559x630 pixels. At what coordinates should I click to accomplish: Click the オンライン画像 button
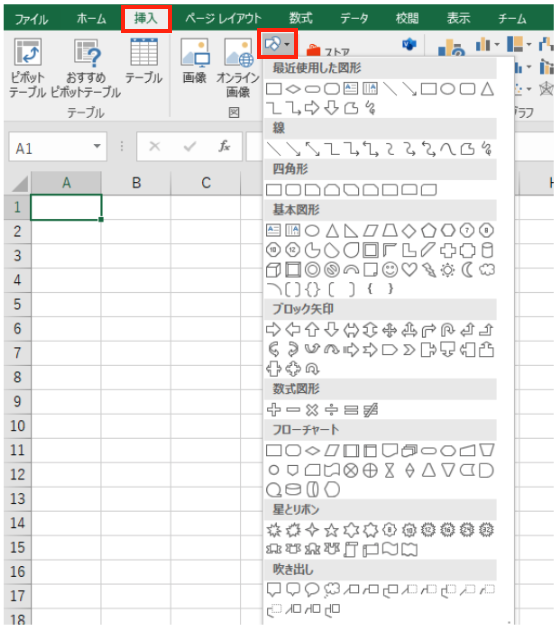pyautogui.click(x=238, y=68)
